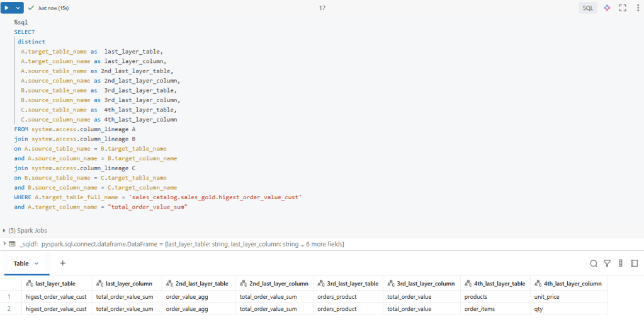Viewport: 644px width, 324px height.
Task: Expand the _sqldf DataFrame schema details
Action: tap(4, 243)
